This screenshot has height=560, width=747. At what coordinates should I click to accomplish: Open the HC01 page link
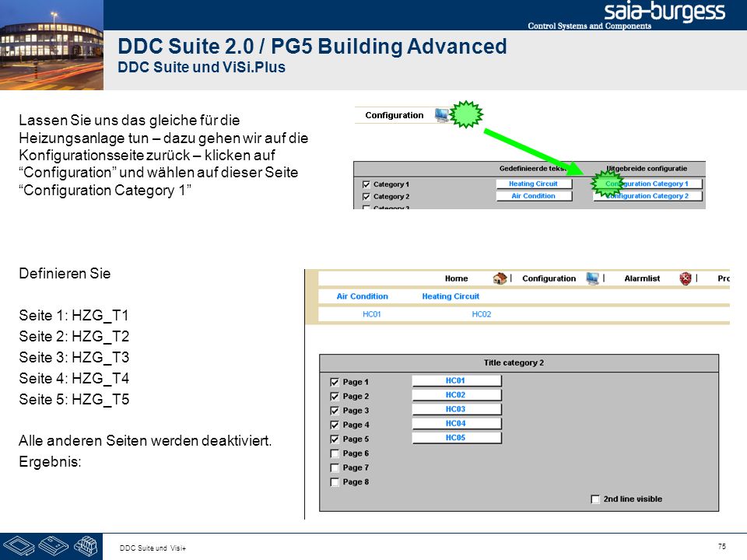tap(372, 314)
